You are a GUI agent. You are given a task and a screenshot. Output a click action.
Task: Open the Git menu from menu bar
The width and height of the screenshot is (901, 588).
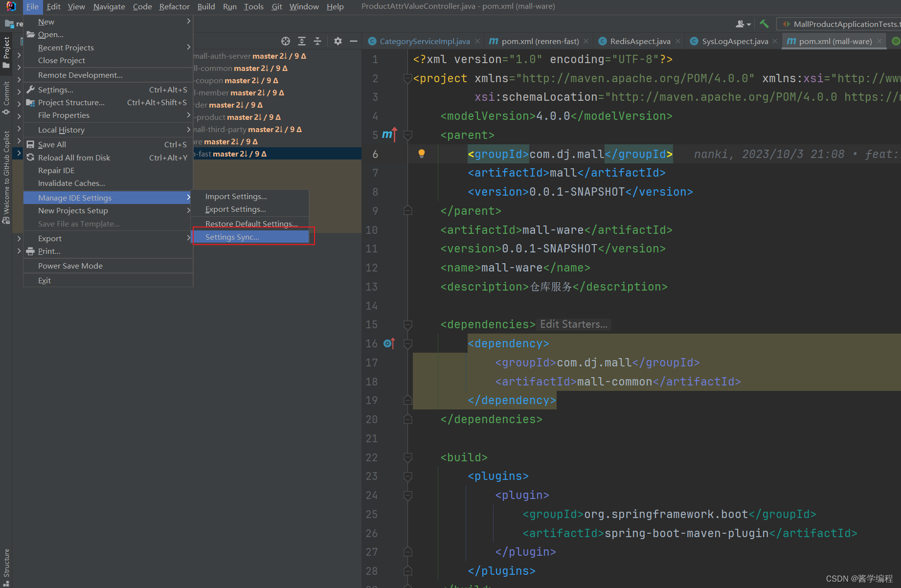pos(276,6)
